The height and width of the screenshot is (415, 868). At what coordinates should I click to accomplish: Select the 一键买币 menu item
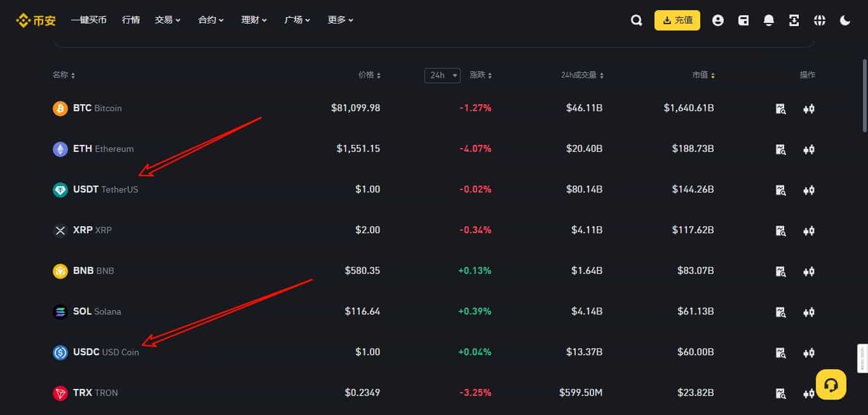point(88,20)
